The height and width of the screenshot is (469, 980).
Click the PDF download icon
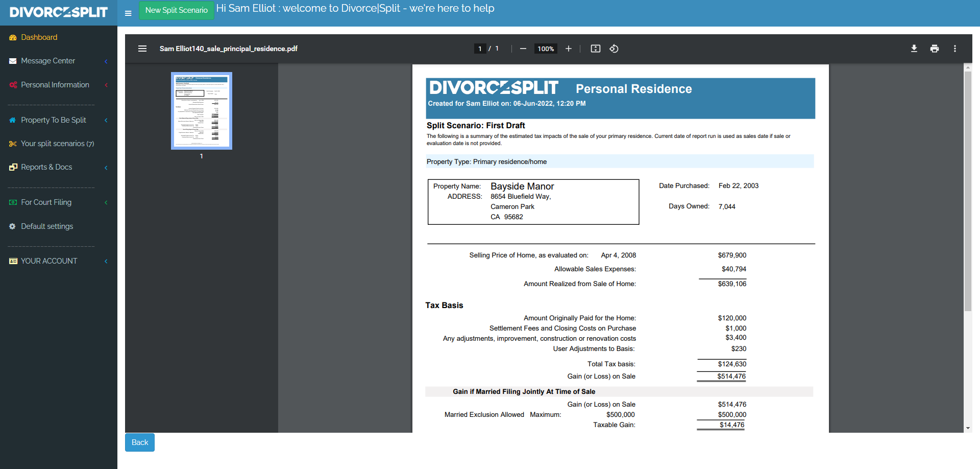pos(914,49)
